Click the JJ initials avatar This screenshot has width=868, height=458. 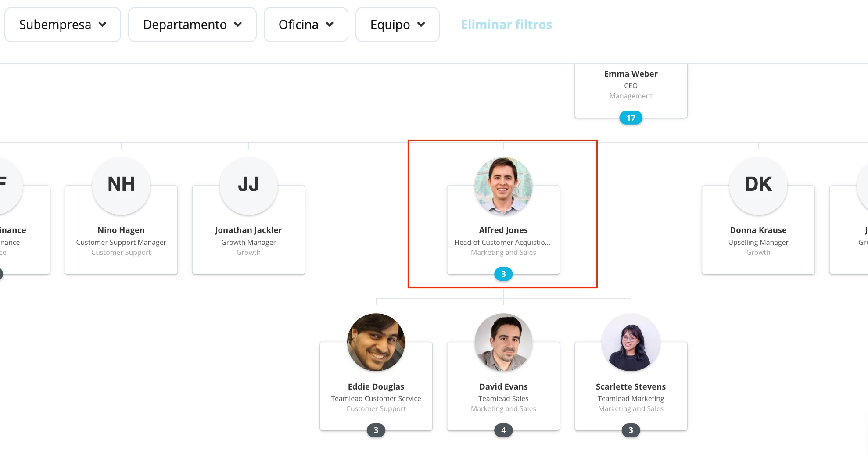pyautogui.click(x=248, y=186)
